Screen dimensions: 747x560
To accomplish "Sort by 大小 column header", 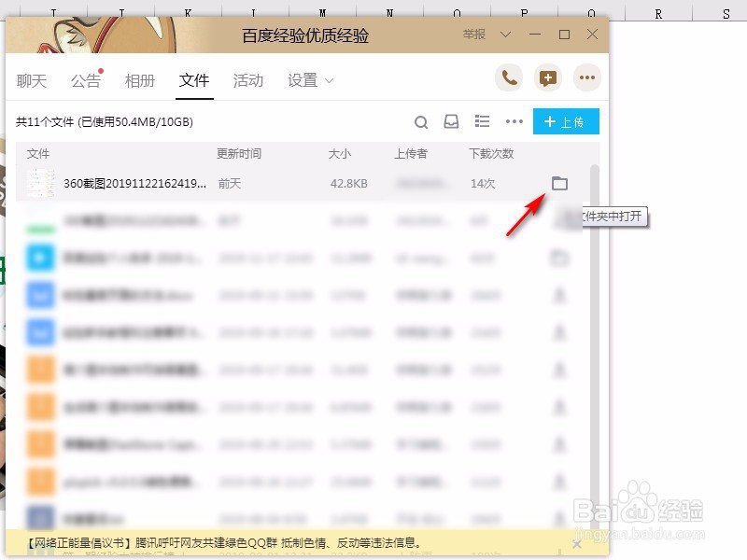I will pyautogui.click(x=340, y=154).
